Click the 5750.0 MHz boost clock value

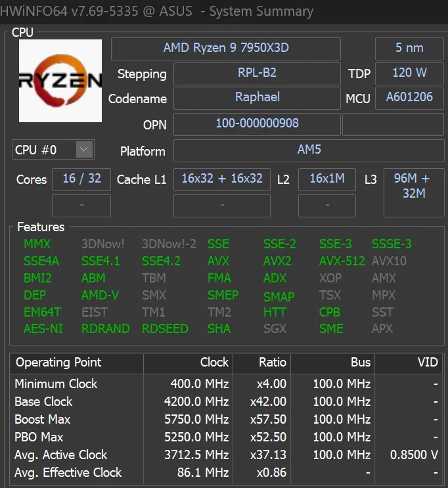pyautogui.click(x=196, y=420)
